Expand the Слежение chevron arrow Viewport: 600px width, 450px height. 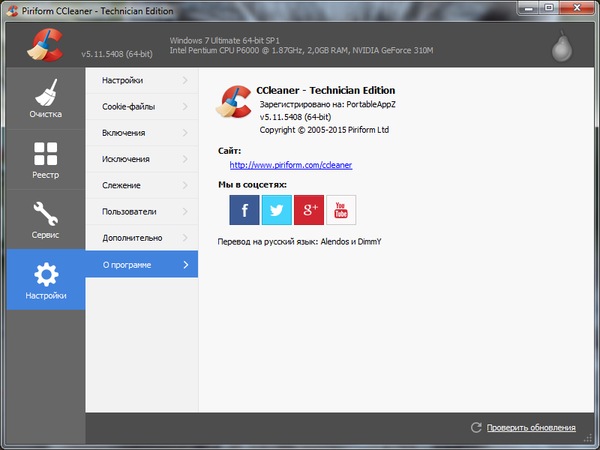pyautogui.click(x=185, y=185)
